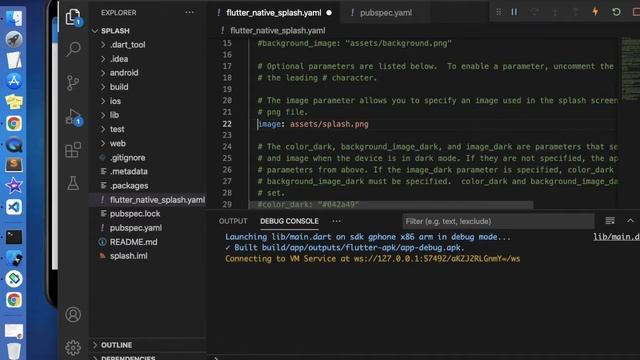Open App Store from the dock

click(14, 81)
